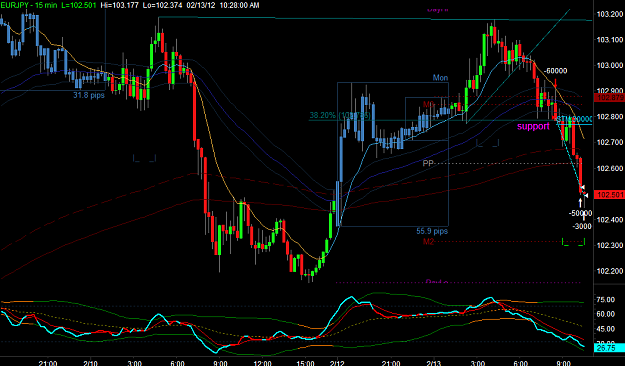
Task: Click the magenta support annotation
Action: click(x=533, y=127)
